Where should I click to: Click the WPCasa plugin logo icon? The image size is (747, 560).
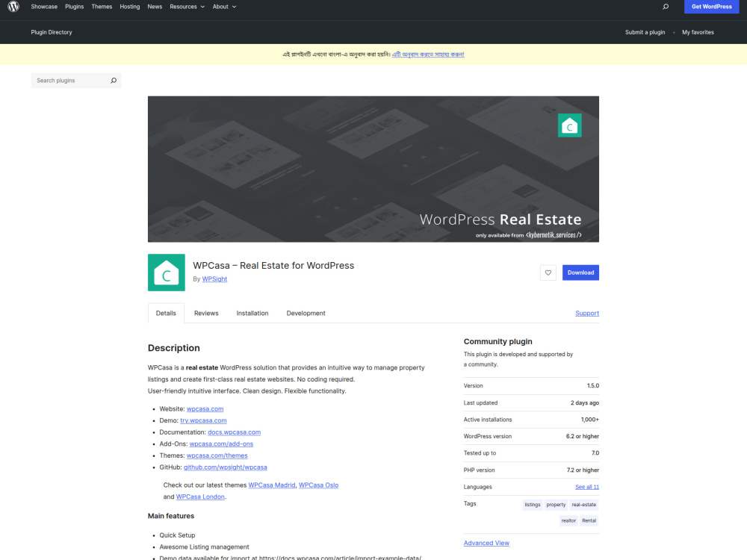click(x=167, y=273)
